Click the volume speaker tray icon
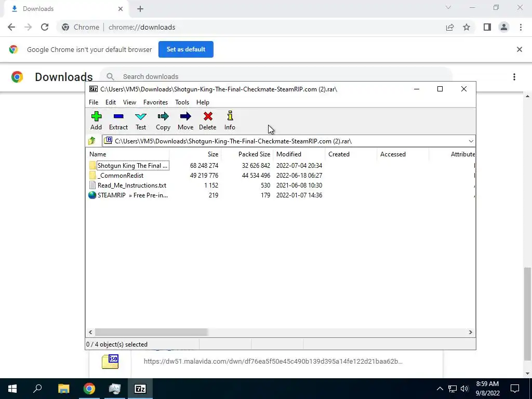 pos(464,389)
